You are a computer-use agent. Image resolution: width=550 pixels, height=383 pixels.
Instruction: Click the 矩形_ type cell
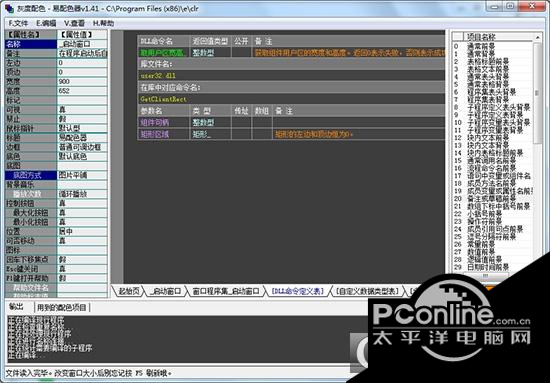(210, 134)
